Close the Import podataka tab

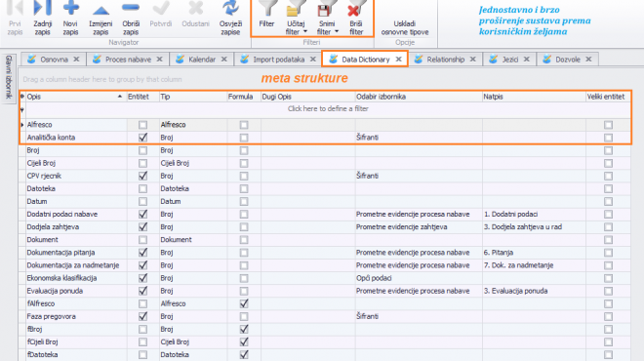[313, 60]
